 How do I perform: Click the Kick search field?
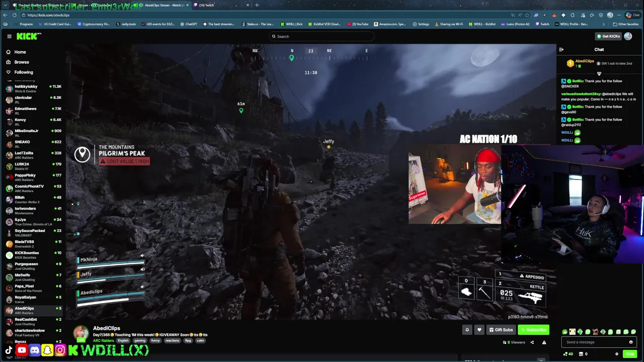[x=322, y=36]
